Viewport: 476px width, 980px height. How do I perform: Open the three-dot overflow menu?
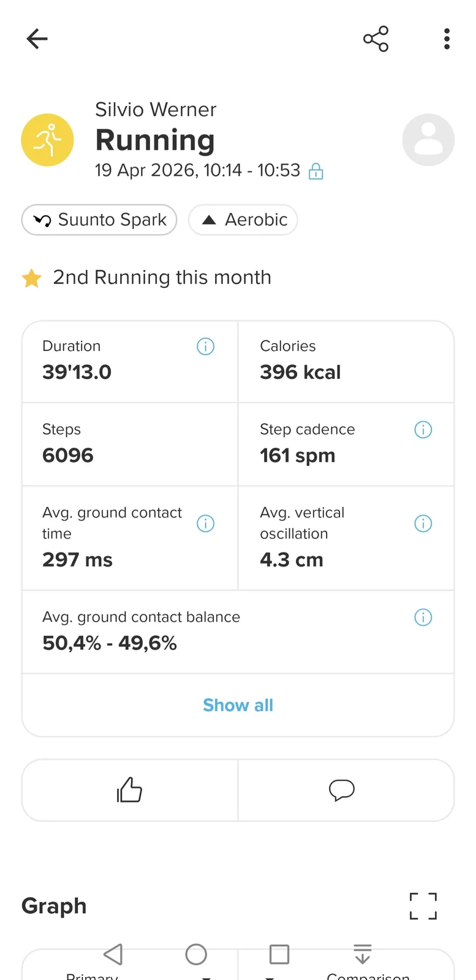[447, 39]
